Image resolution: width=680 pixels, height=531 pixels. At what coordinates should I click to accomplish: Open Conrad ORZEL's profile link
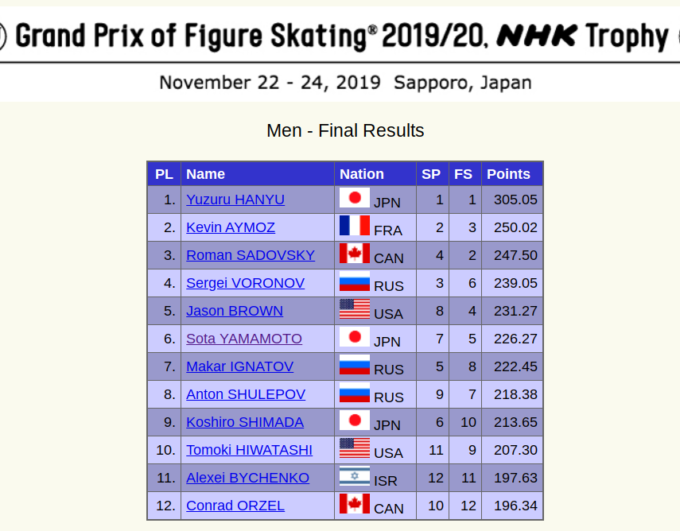[x=235, y=505]
